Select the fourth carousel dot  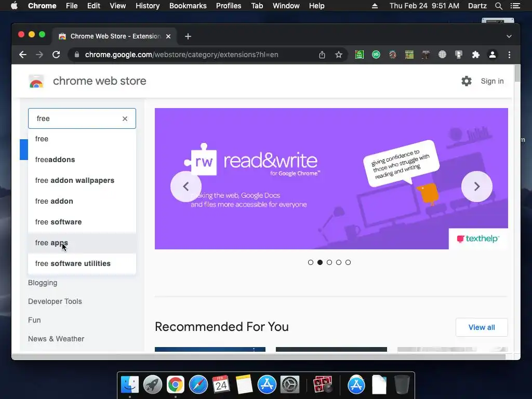coord(339,262)
